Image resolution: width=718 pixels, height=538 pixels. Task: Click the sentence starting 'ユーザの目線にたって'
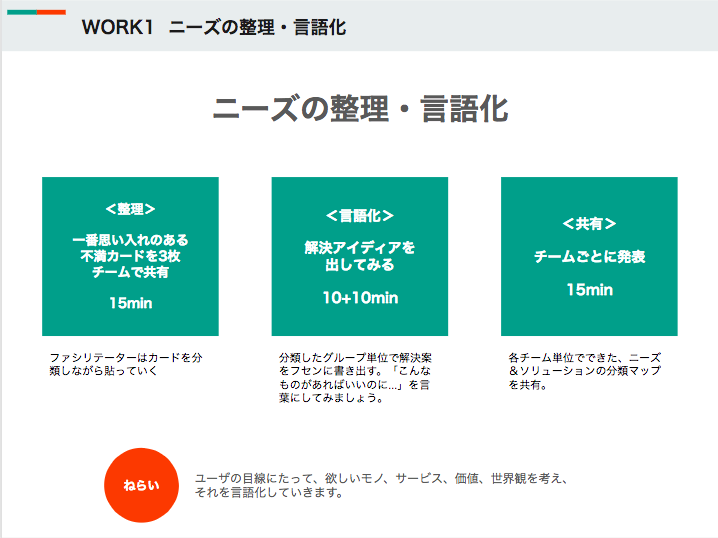(x=381, y=485)
